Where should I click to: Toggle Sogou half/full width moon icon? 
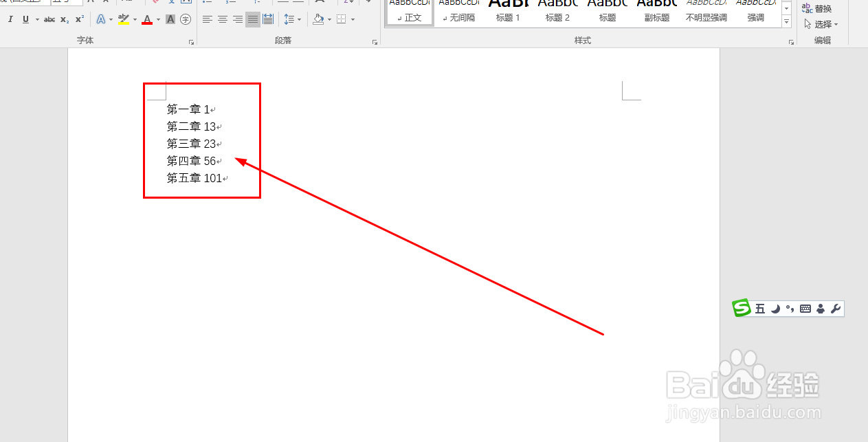[775, 309]
